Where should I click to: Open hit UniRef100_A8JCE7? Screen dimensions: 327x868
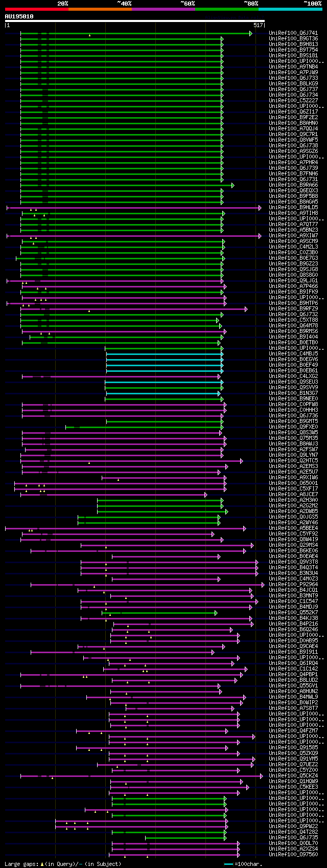tap(293, 495)
